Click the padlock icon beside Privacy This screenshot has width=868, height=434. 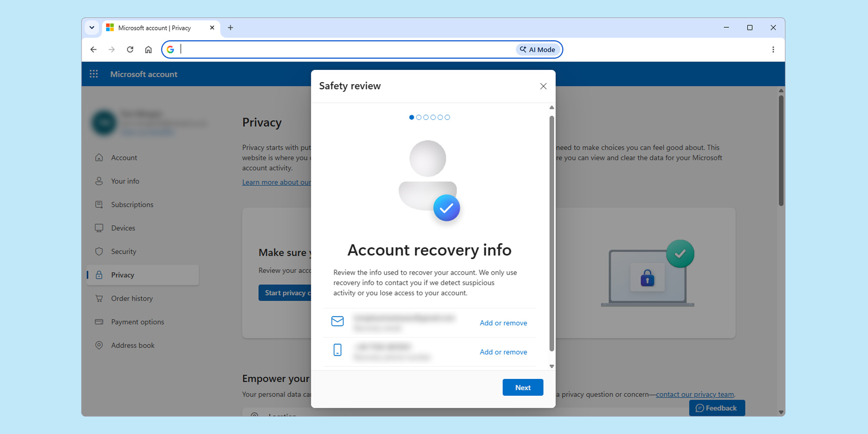click(x=99, y=275)
